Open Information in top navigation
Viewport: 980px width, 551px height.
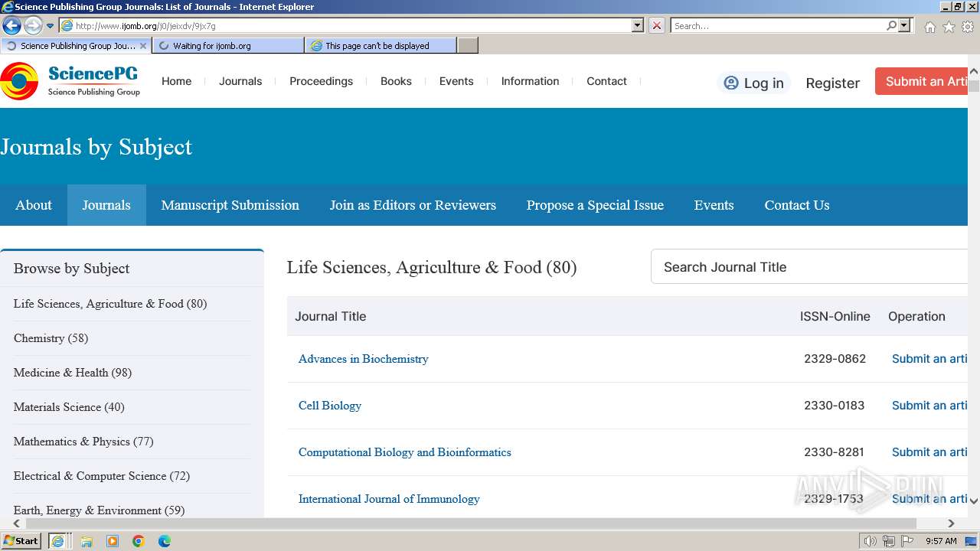(x=530, y=81)
